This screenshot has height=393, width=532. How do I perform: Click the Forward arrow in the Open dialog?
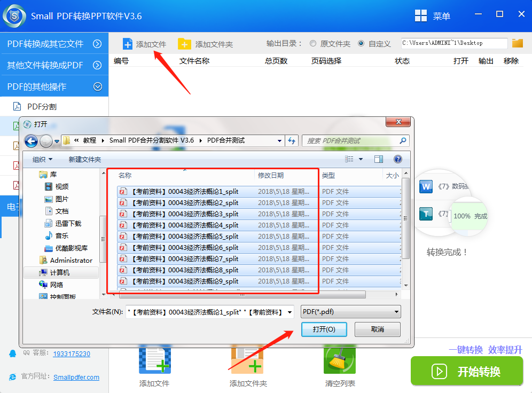coord(46,141)
